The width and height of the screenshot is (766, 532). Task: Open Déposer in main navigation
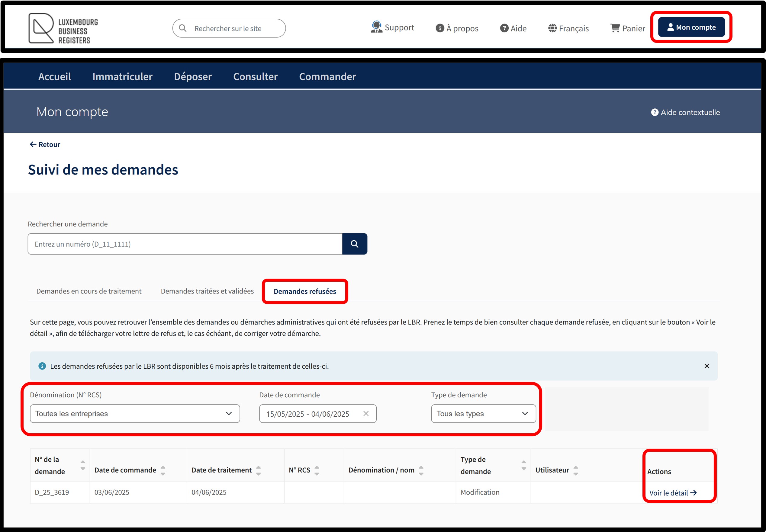[193, 77]
